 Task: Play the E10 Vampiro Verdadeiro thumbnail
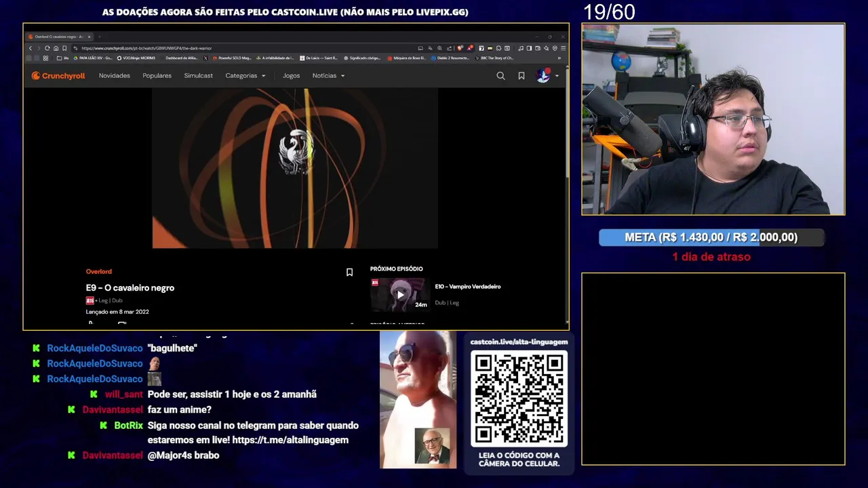coord(399,294)
